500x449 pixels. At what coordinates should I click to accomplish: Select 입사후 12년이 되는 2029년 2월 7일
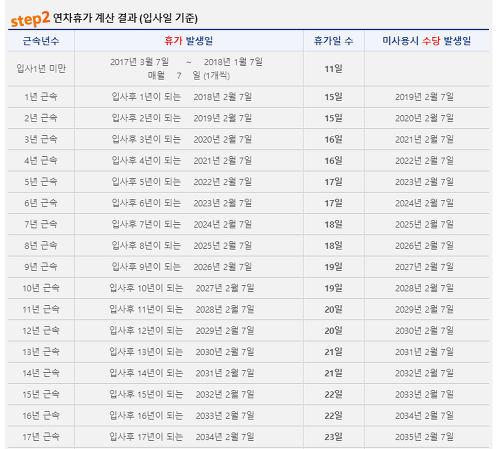point(182,331)
